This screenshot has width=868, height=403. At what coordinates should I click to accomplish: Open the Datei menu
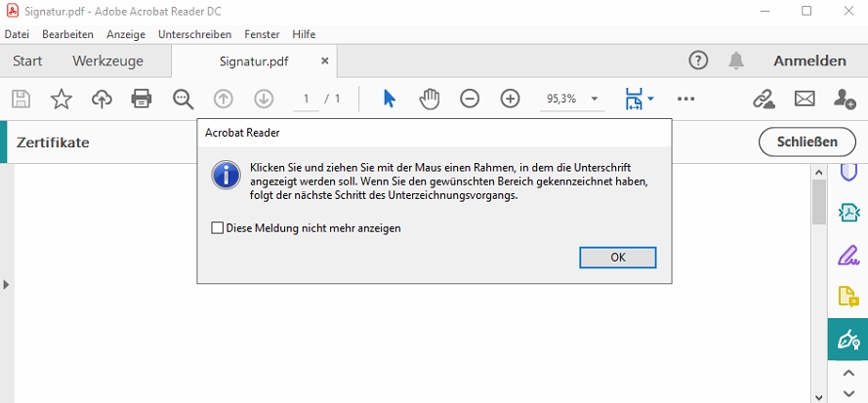click(x=17, y=34)
